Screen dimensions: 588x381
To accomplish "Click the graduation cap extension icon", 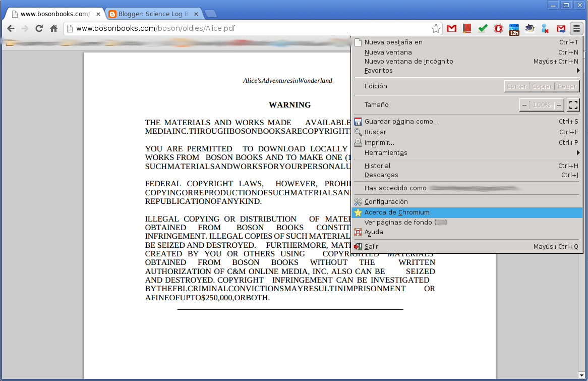I will 530,28.
